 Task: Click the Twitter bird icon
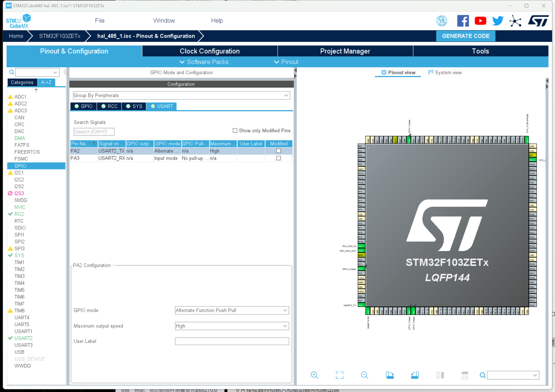(x=498, y=21)
